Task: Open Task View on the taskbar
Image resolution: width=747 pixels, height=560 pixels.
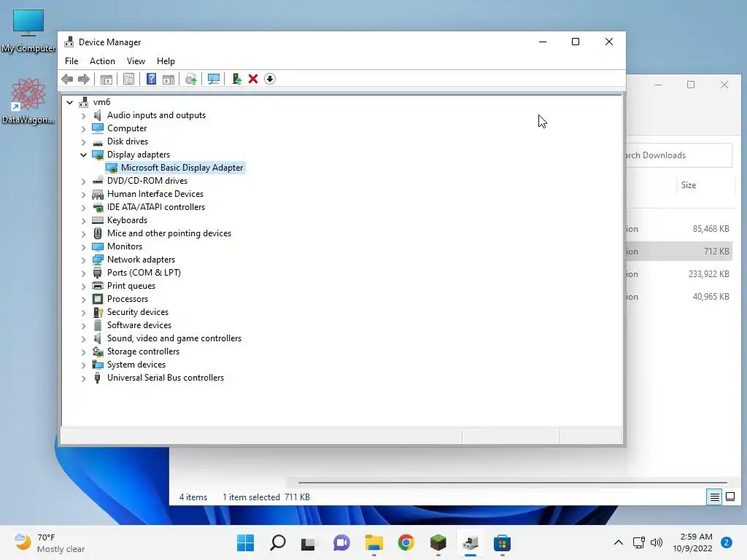Action: point(309,542)
